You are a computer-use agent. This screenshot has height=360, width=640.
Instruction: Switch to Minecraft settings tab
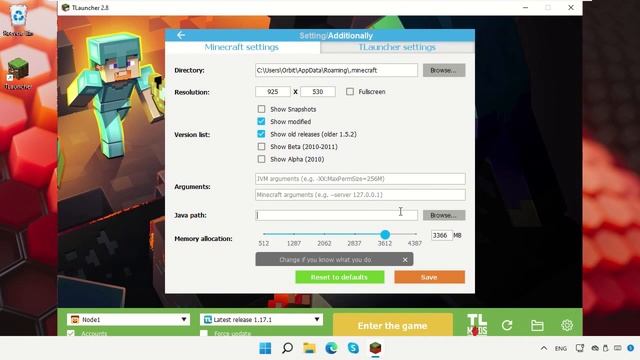click(x=242, y=47)
